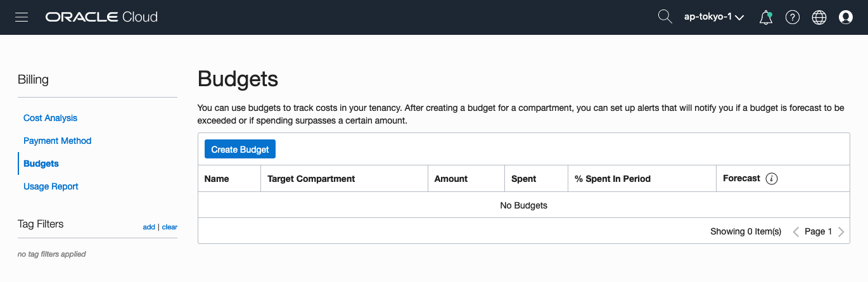Screen dimensions: 868x282
Task: Expand the ap-tokyo-1 region dropdown
Action: [x=714, y=17]
